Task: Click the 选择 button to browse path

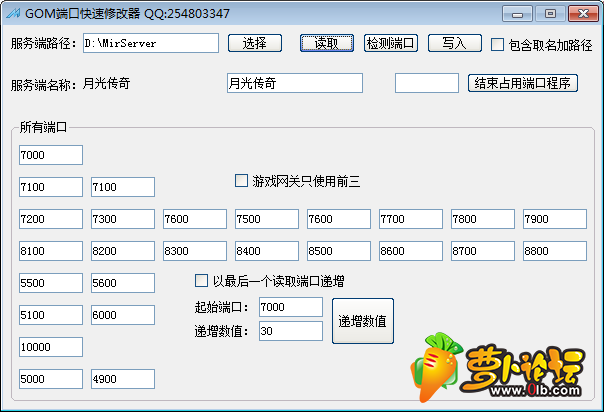Action: (255, 43)
